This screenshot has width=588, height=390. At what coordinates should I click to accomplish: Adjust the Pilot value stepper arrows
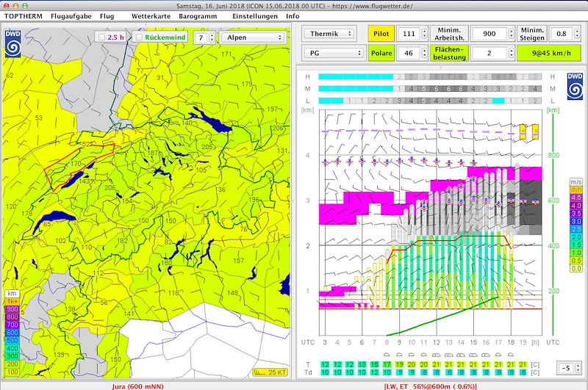[x=424, y=34]
